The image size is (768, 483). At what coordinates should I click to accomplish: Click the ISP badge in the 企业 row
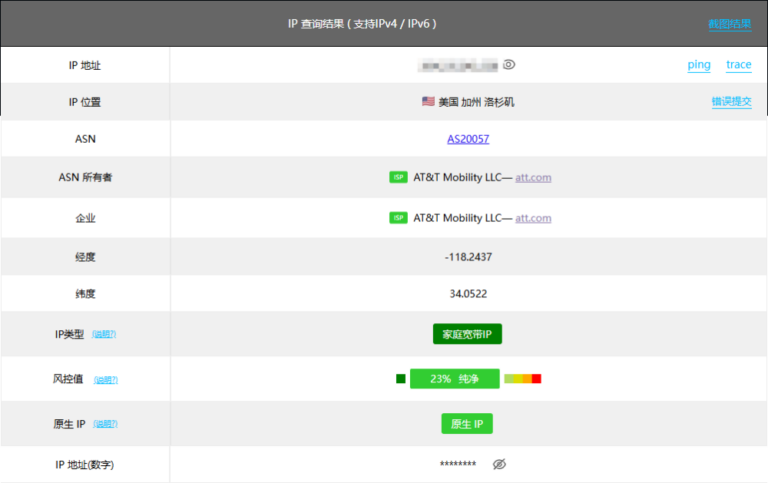point(398,218)
